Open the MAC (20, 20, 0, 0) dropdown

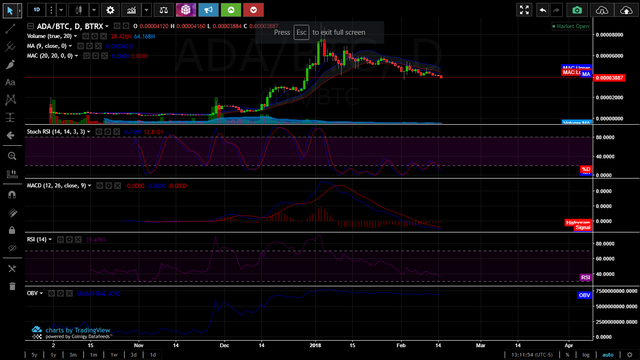click(76, 56)
